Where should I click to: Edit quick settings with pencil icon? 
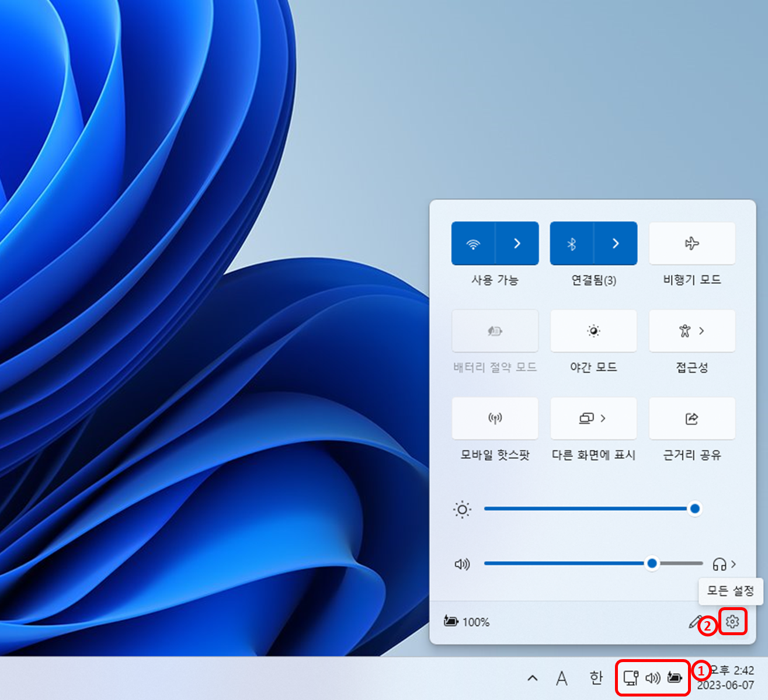[695, 622]
